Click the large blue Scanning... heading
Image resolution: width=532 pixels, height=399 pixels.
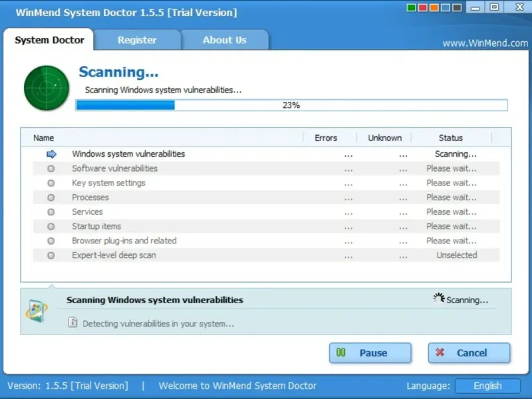pos(119,72)
